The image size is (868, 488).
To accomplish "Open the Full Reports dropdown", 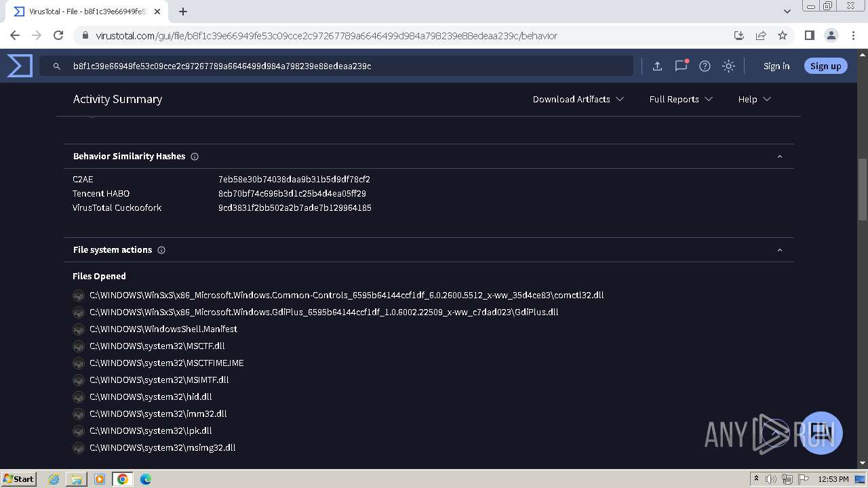I will click(681, 99).
